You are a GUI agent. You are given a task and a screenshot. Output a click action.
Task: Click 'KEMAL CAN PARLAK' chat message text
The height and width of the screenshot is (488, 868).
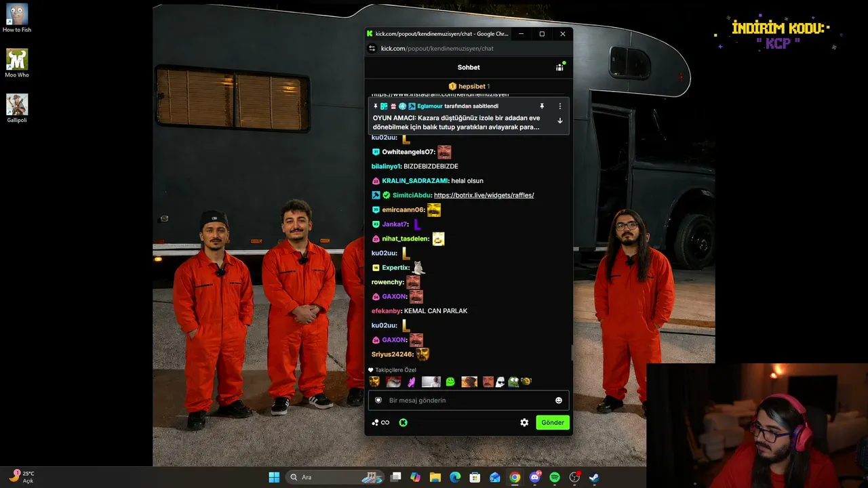(x=435, y=311)
